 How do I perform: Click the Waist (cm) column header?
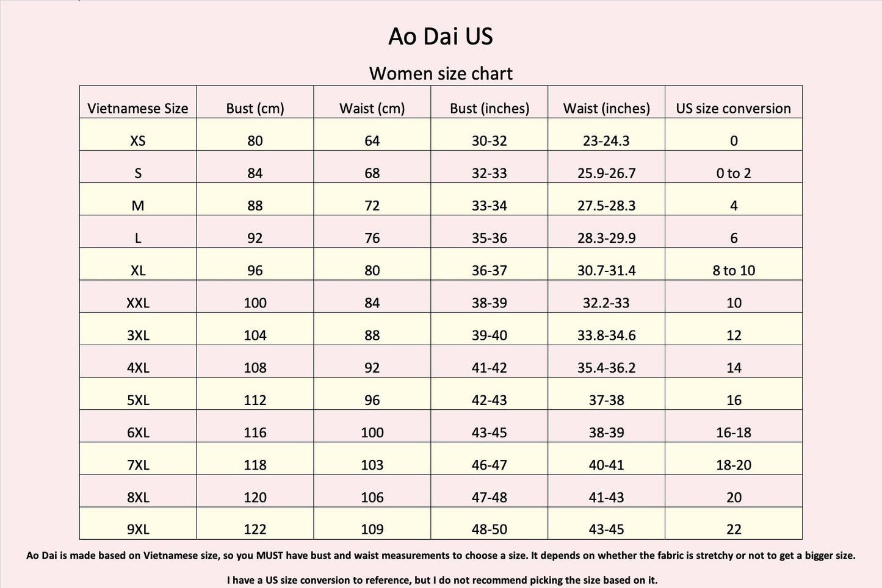pos(372,109)
